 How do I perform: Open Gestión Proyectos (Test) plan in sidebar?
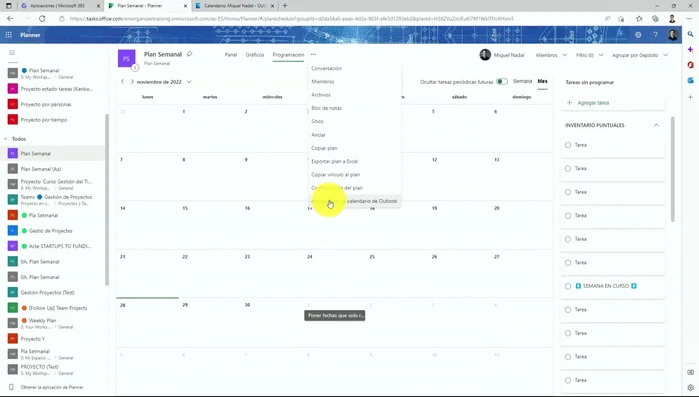(53, 292)
